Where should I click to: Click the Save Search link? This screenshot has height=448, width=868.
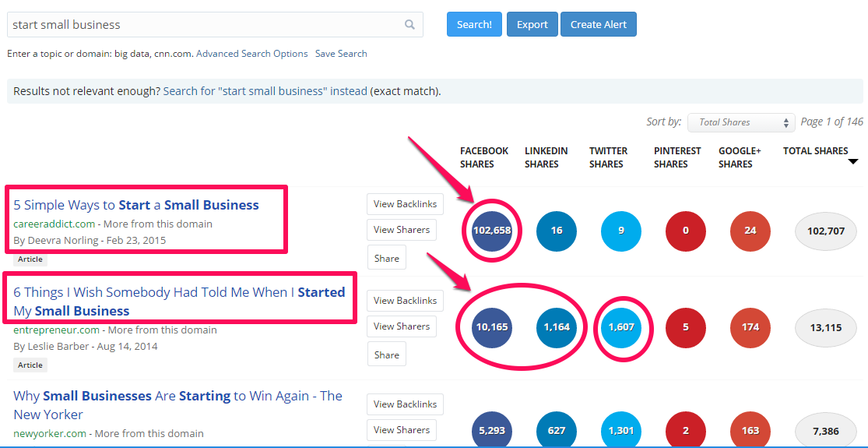pos(341,54)
